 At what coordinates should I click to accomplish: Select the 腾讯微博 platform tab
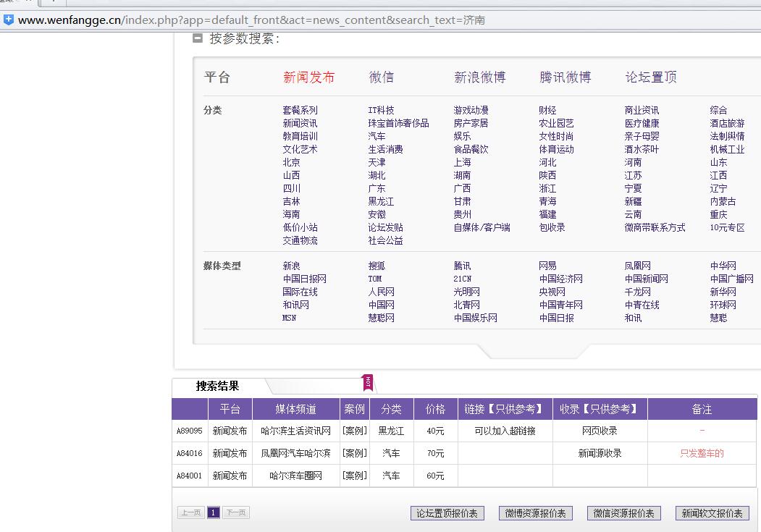click(x=565, y=77)
